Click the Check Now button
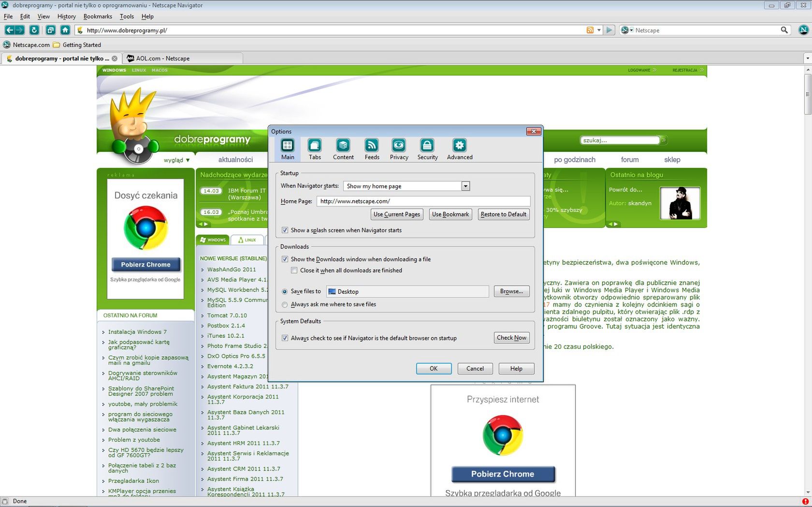Screen dimensions: 812x507 (512, 338)
